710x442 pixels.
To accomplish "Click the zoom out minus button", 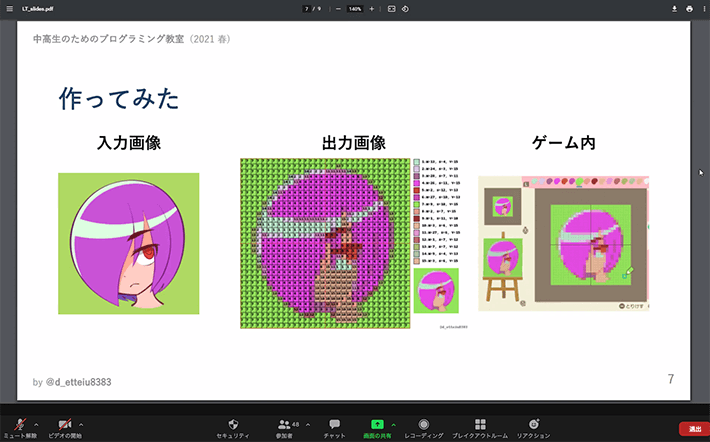I will [338, 9].
